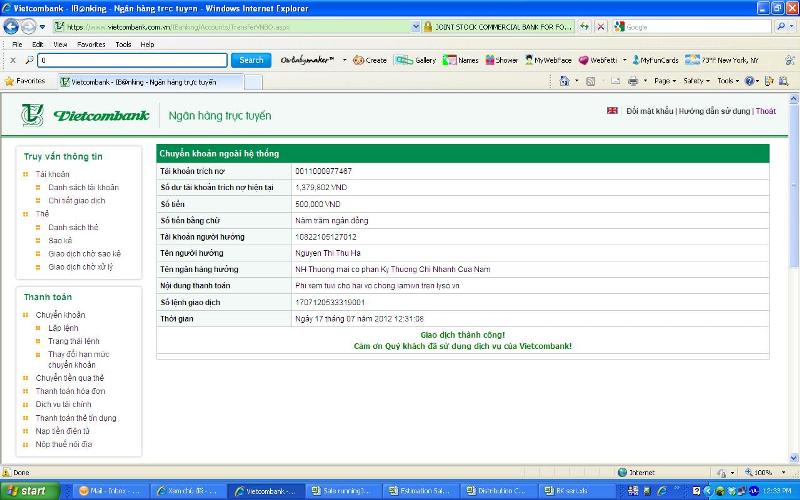Open the View menu

(x=60, y=44)
